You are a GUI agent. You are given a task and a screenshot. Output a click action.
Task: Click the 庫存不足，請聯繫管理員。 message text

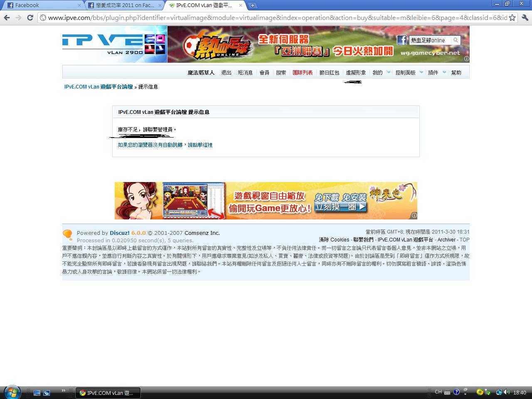(147, 130)
